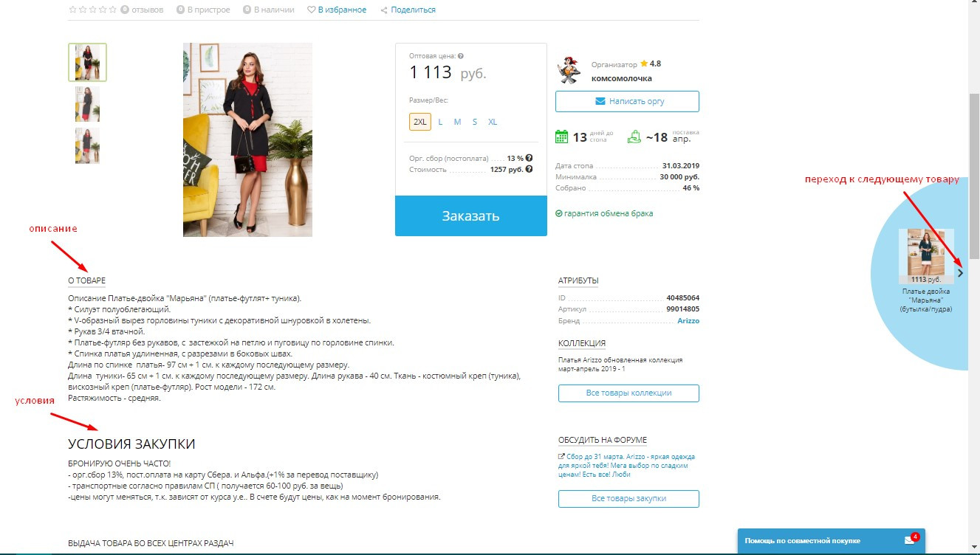The height and width of the screenshot is (555, 980).
Task: Click the help icon next to Оптовая цена
Action: point(461,56)
